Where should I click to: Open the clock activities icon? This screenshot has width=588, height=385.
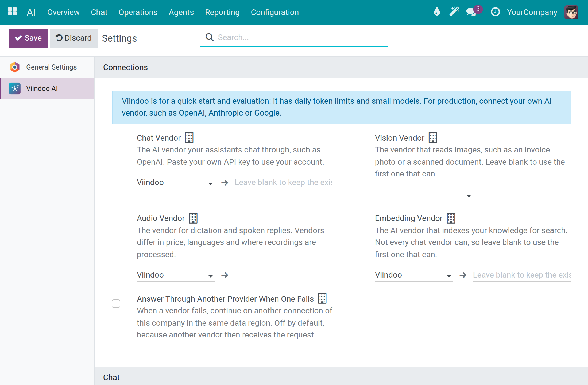495,12
